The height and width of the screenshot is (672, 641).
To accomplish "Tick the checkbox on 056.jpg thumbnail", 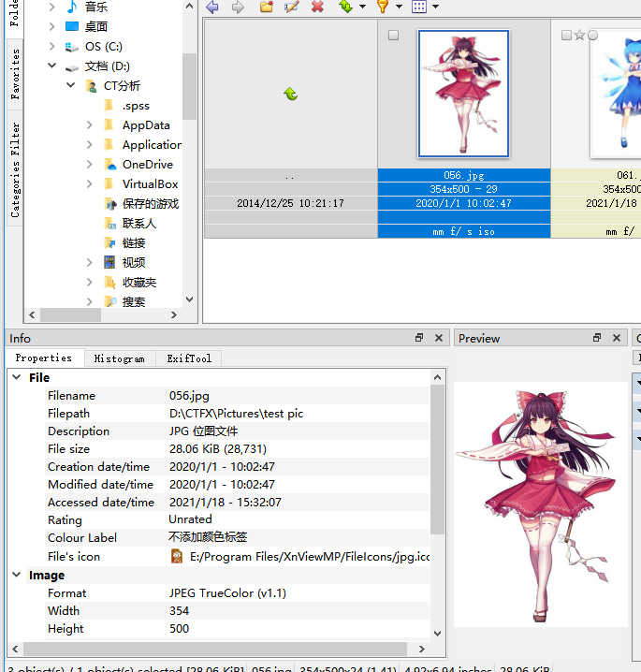I will tap(393, 36).
